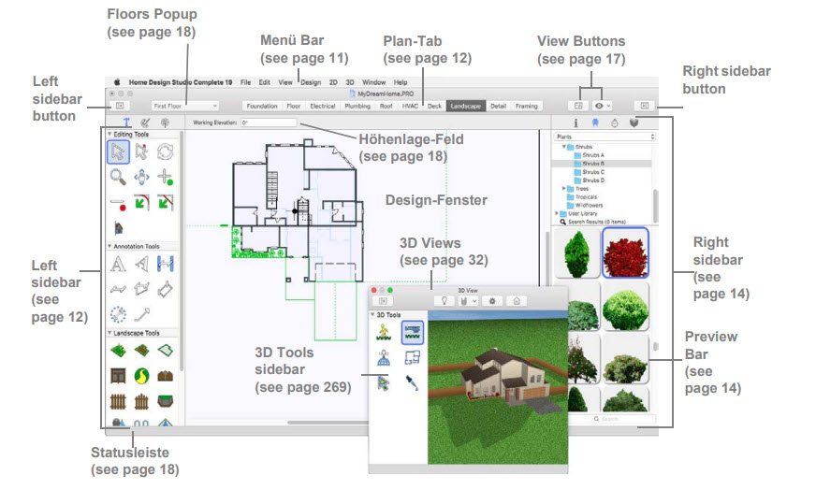The height and width of the screenshot is (504, 816).
Task: Click the light bulb button in 3D View toolbar
Action: (x=444, y=301)
